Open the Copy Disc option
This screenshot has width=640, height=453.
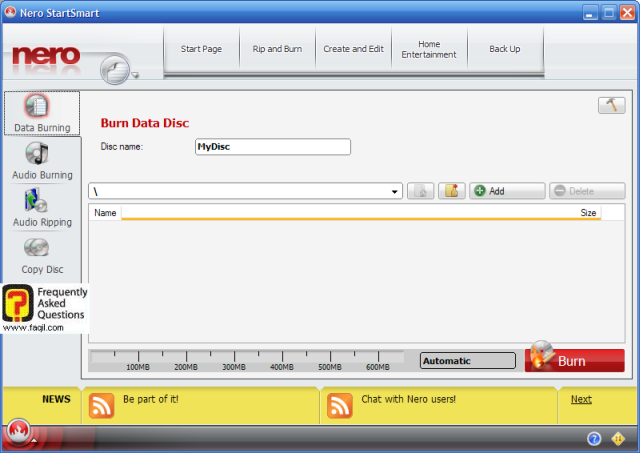click(42, 256)
